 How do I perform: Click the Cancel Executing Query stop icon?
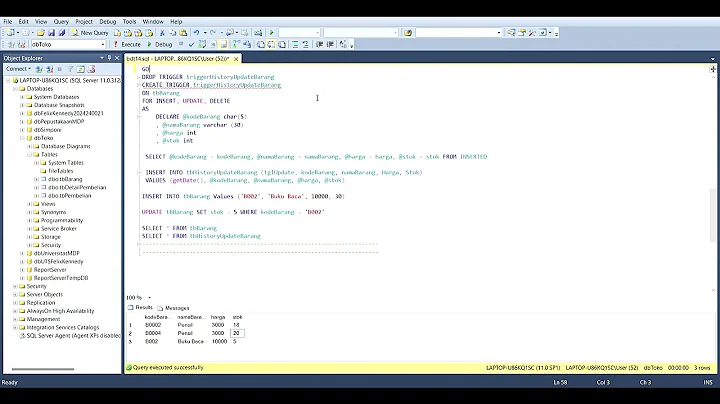click(181, 45)
